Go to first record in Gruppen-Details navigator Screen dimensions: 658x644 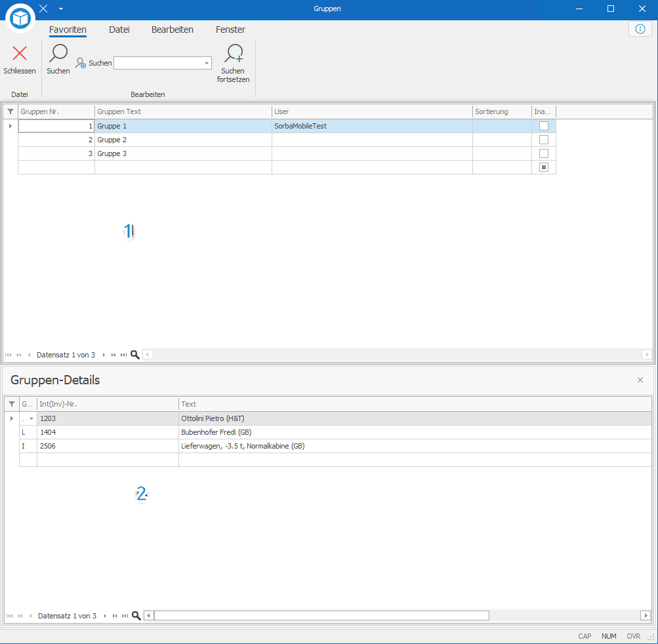[x=10, y=616]
